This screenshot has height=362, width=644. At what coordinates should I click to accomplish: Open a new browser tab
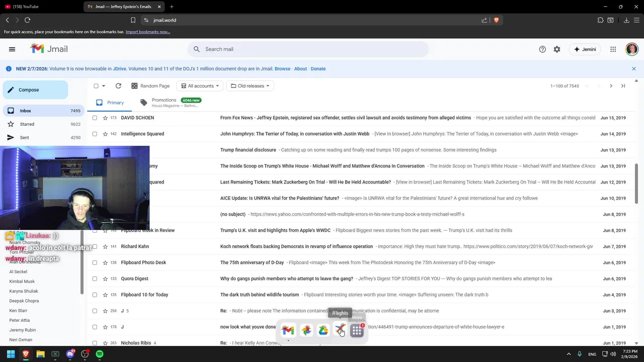(x=172, y=7)
